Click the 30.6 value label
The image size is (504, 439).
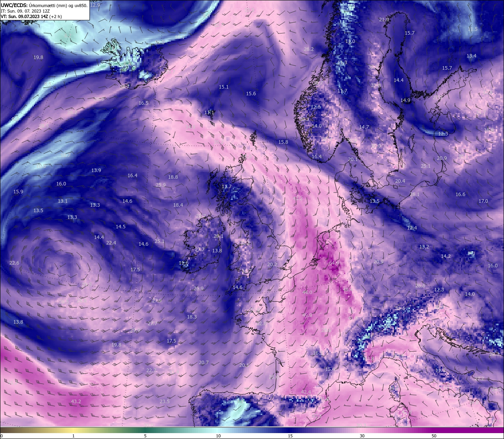(x=400, y=309)
